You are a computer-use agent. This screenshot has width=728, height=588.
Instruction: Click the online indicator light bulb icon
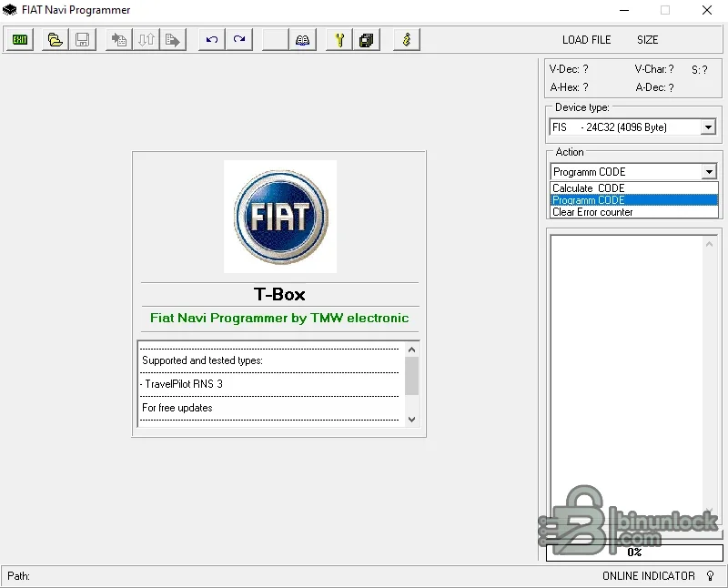[x=710, y=576]
